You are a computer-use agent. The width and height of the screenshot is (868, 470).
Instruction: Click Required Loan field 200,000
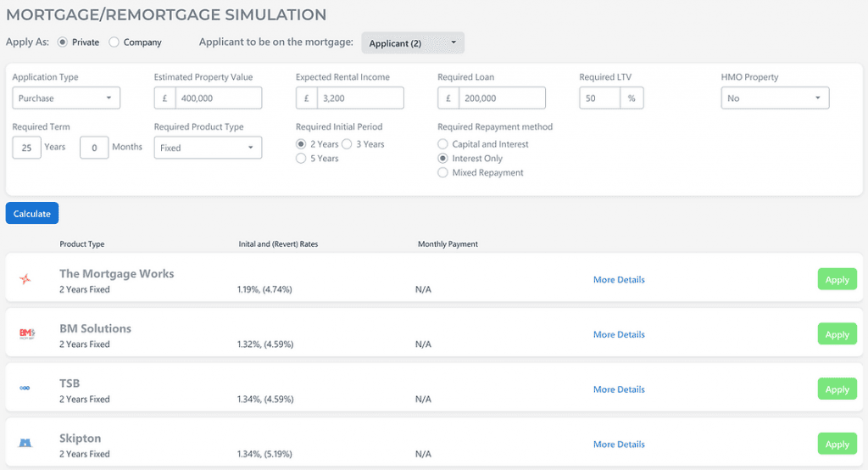(x=502, y=98)
